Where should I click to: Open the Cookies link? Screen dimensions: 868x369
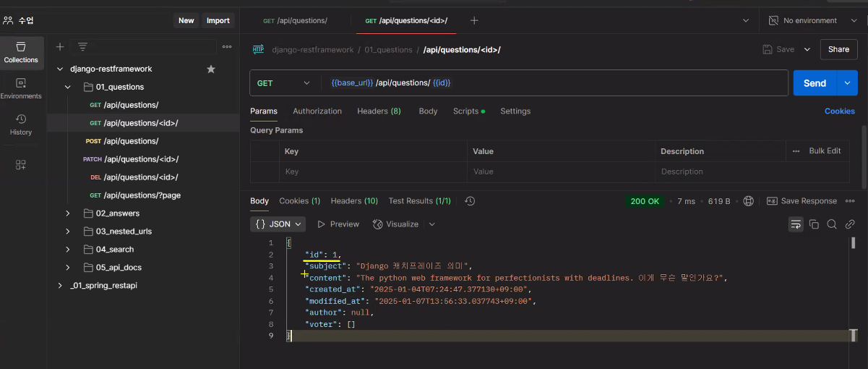pos(839,111)
